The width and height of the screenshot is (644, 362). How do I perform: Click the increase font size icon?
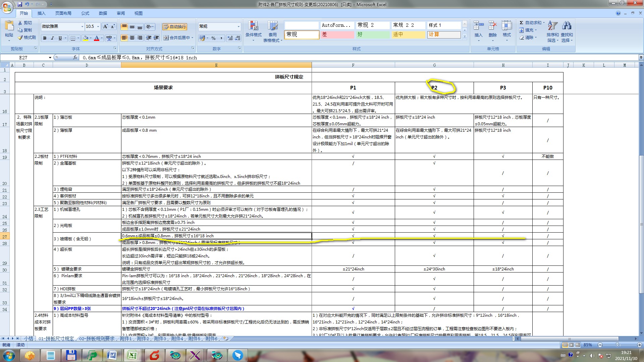(105, 26)
